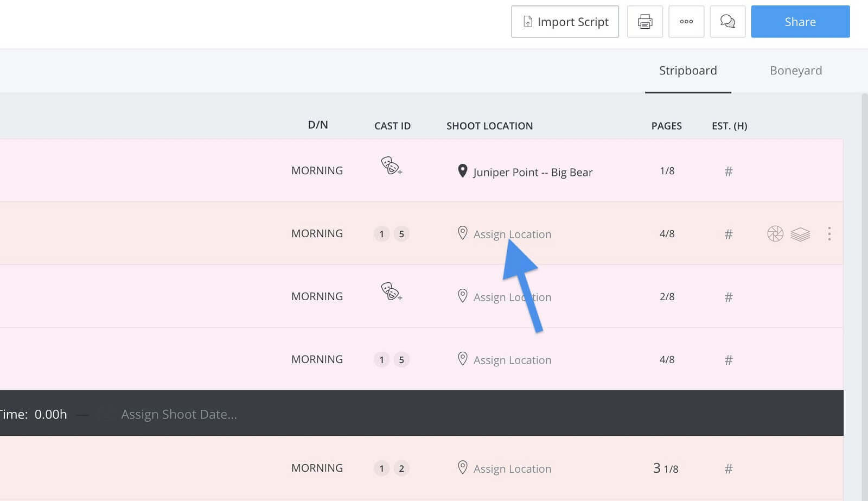The image size is (868, 501).
Task: Open the comments chat panel
Action: pyautogui.click(x=727, y=22)
